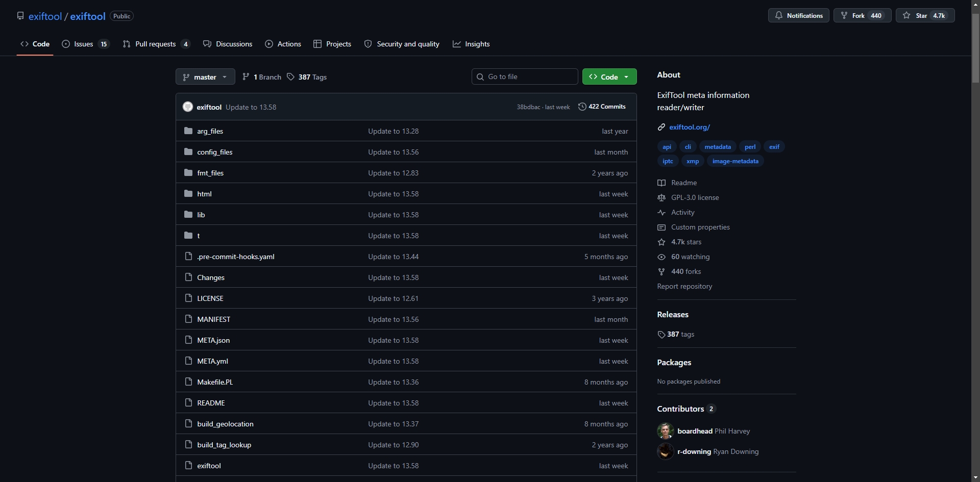Viewport: 980px width, 482px height.
Task: Open boardhead contributor avatar
Action: pos(666,431)
